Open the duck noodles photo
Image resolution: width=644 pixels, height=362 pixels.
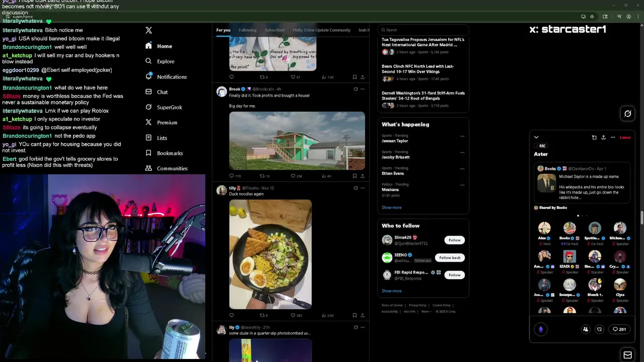[x=270, y=254]
